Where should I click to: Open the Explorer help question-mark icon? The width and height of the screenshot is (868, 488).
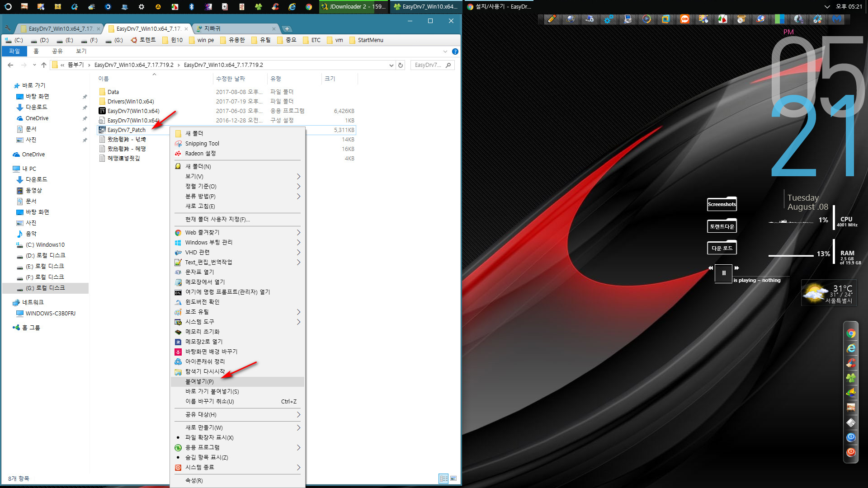(x=455, y=52)
